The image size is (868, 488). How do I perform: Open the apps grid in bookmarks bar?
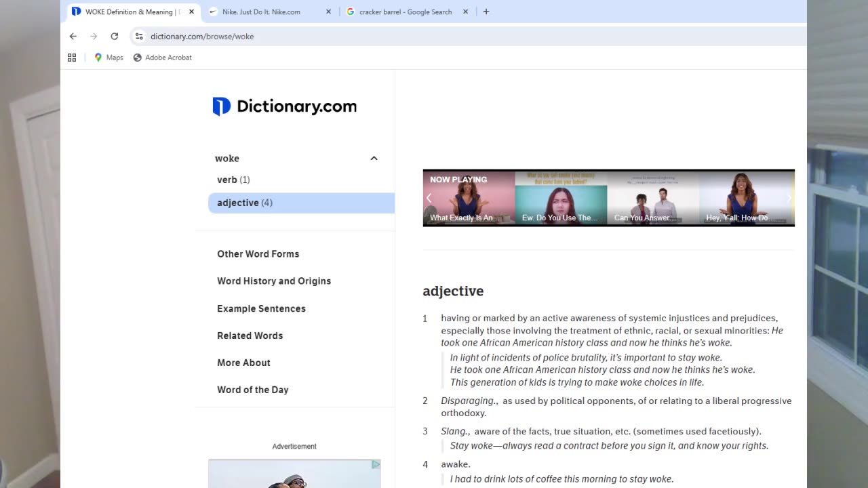pos(72,58)
